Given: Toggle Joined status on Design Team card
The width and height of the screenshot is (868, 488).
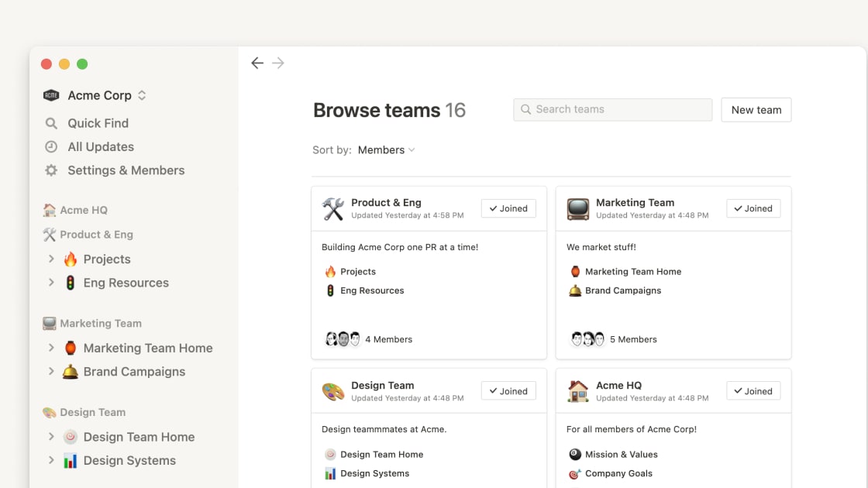Looking at the screenshot, I should click(x=508, y=391).
